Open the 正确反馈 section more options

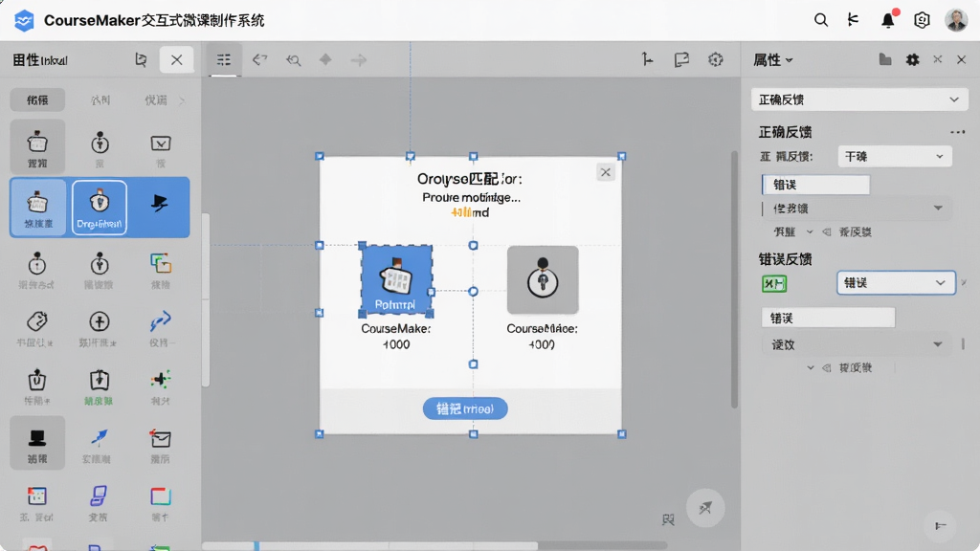pos(957,132)
